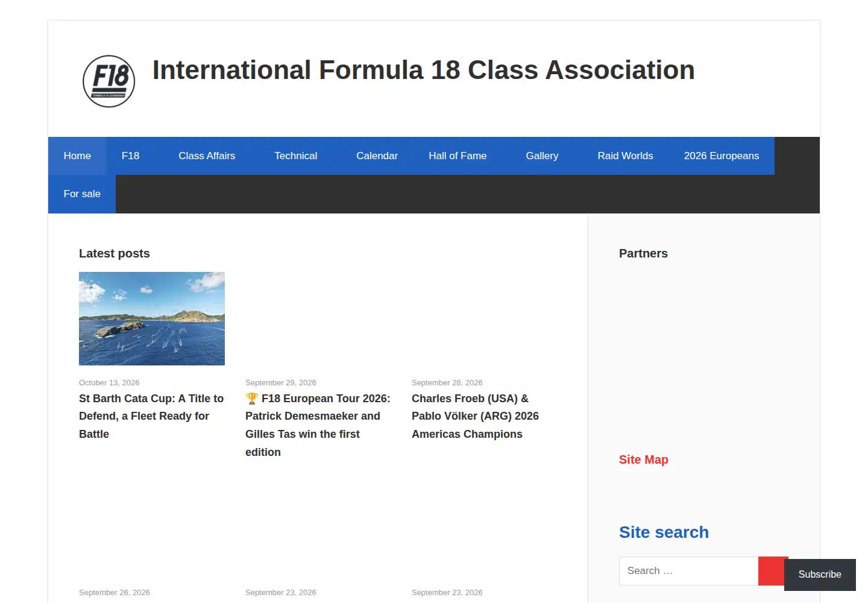Screen dimensions: 868x603
Task: Select the Technical menu item
Action: pyautogui.click(x=295, y=156)
